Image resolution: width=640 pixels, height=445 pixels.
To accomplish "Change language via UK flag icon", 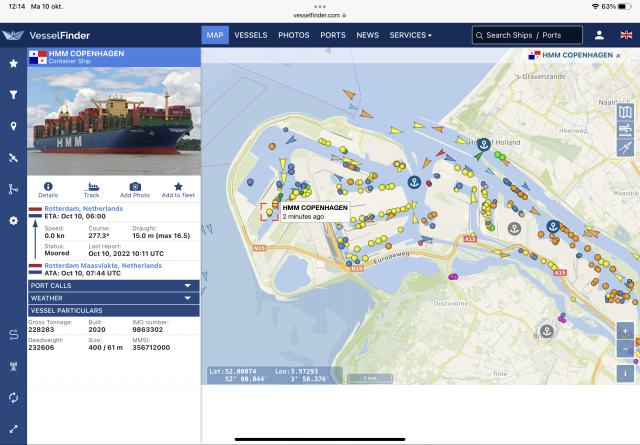I will (626, 35).
